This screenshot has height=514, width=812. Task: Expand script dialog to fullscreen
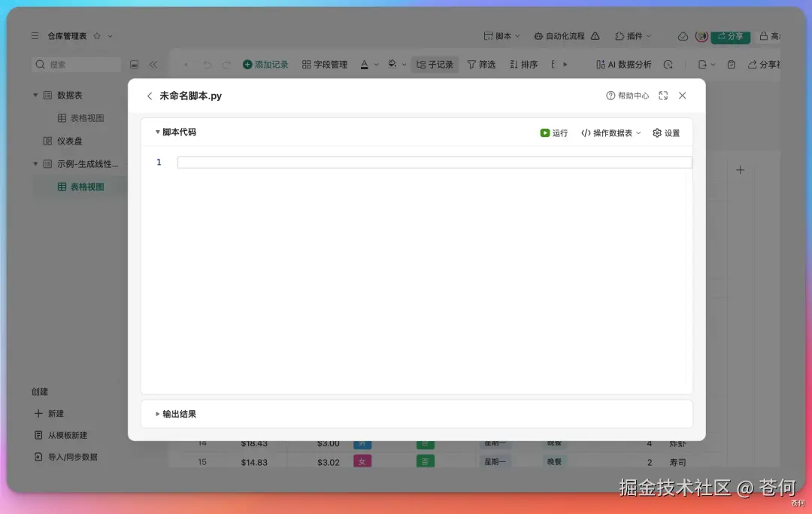pyautogui.click(x=663, y=96)
